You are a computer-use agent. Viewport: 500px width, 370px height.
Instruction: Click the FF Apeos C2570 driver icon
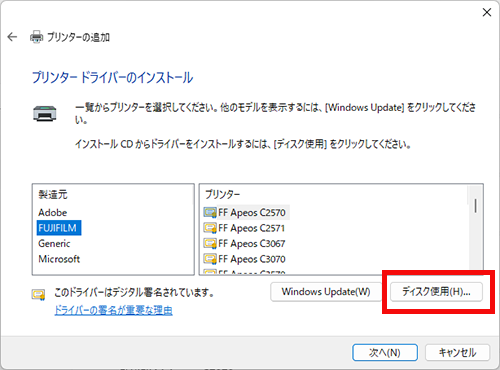(x=210, y=212)
